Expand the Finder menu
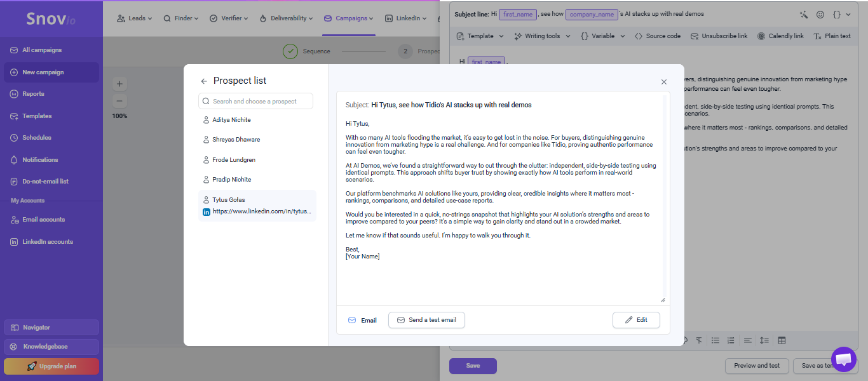 (180, 18)
